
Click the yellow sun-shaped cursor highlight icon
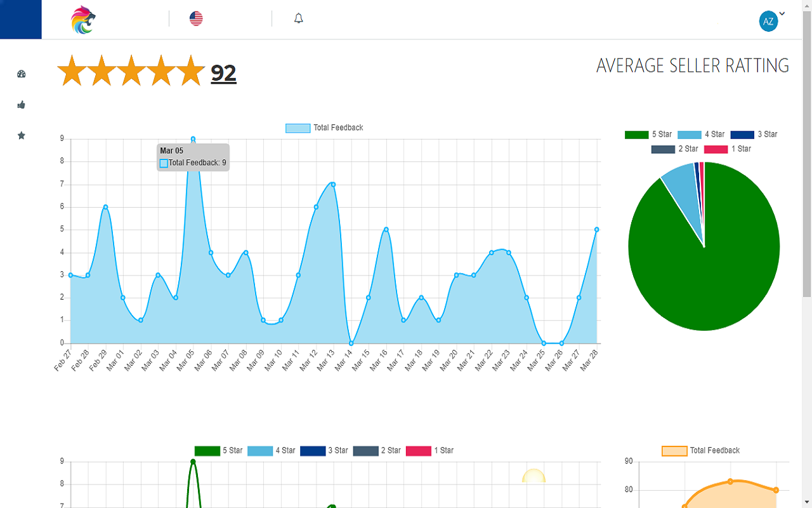click(x=534, y=476)
